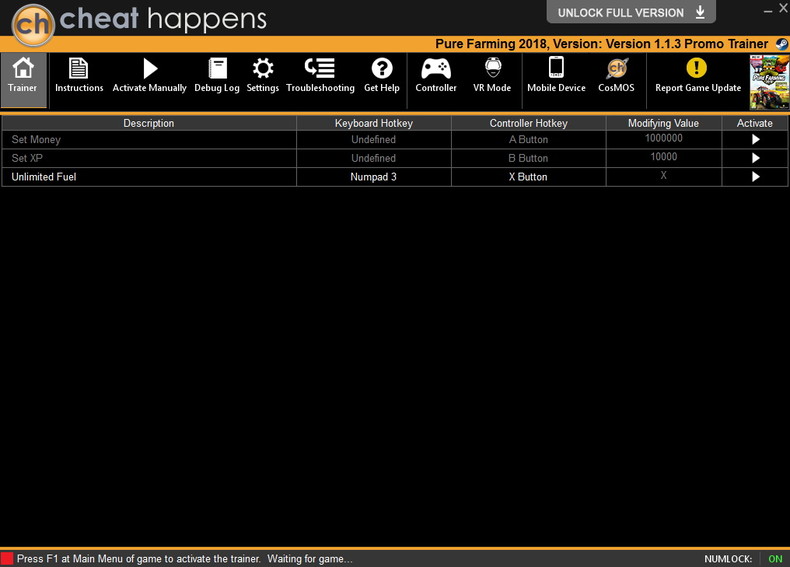Click the B Button controller hotkey cell
This screenshot has width=790, height=567.
click(528, 158)
